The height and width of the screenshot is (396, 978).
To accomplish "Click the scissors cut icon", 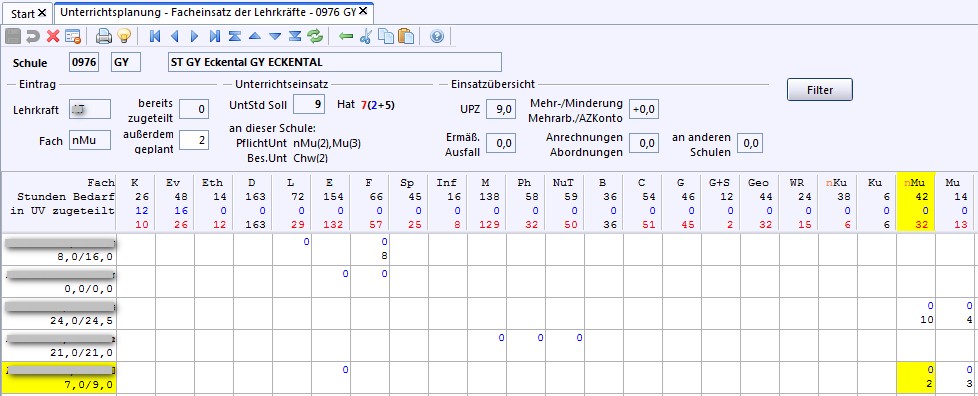I will [x=366, y=36].
